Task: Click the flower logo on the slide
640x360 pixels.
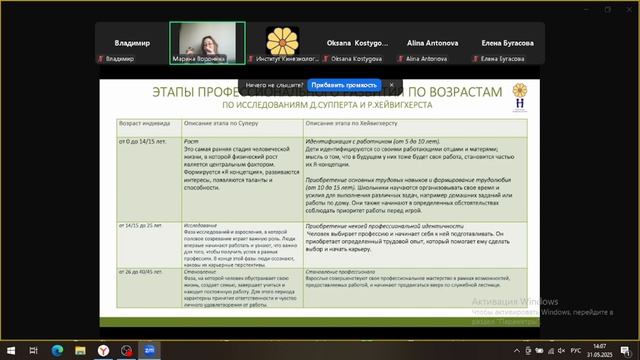Action: click(520, 90)
